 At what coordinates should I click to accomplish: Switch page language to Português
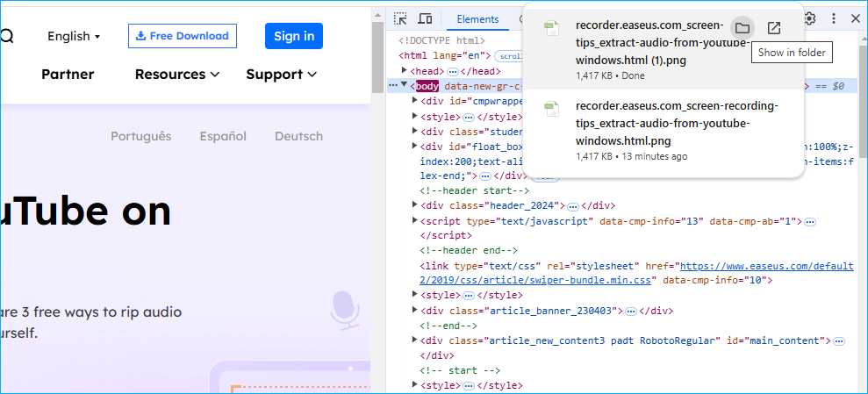(x=141, y=136)
